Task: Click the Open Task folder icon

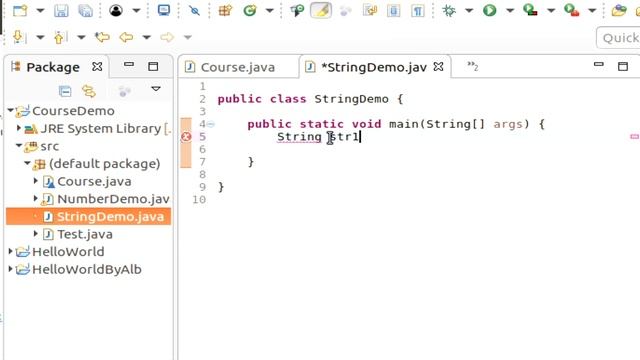Action: point(619,10)
